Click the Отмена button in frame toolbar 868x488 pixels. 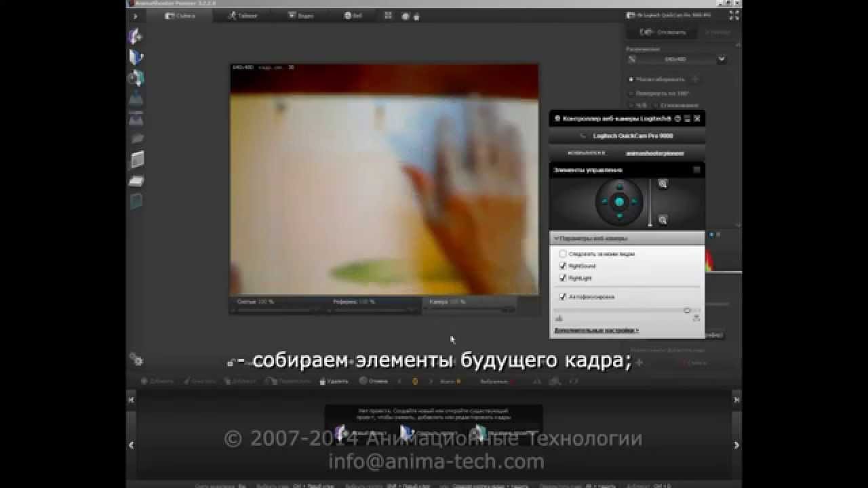[374, 381]
